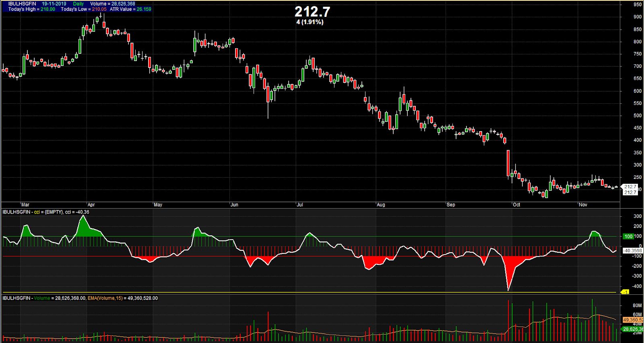Click the 80M volume axis label
Viewport: 644px width, 343px height.
pyautogui.click(x=637, y=306)
